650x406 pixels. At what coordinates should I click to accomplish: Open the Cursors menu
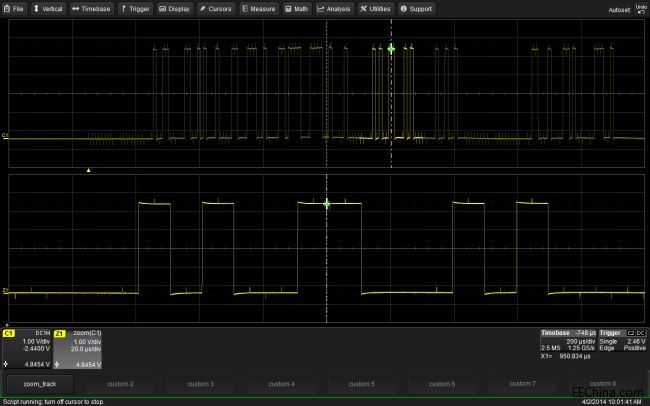[216, 9]
